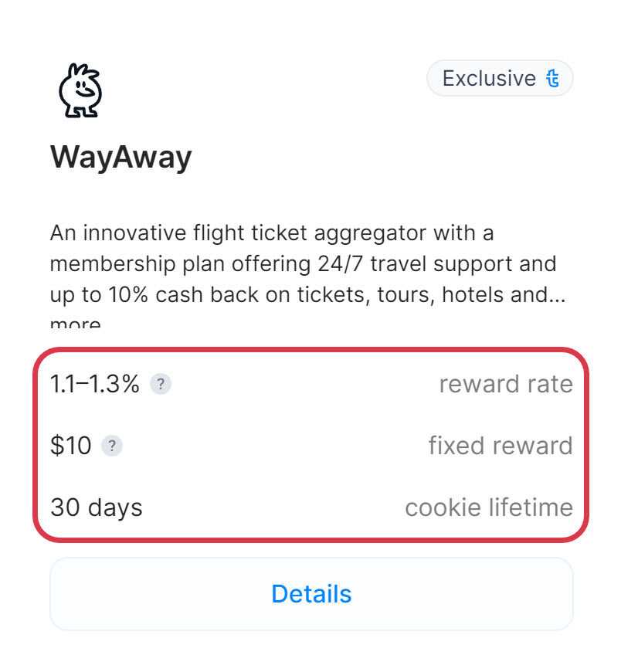Screen dimensions: 621x672
Task: Click the ellipsis ending the description
Action: [x=556, y=297]
